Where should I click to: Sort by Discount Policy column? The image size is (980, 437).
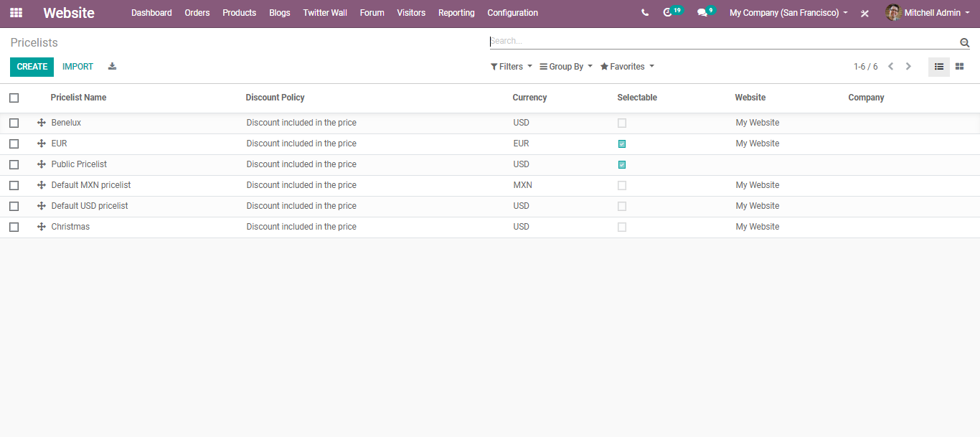pyautogui.click(x=275, y=98)
